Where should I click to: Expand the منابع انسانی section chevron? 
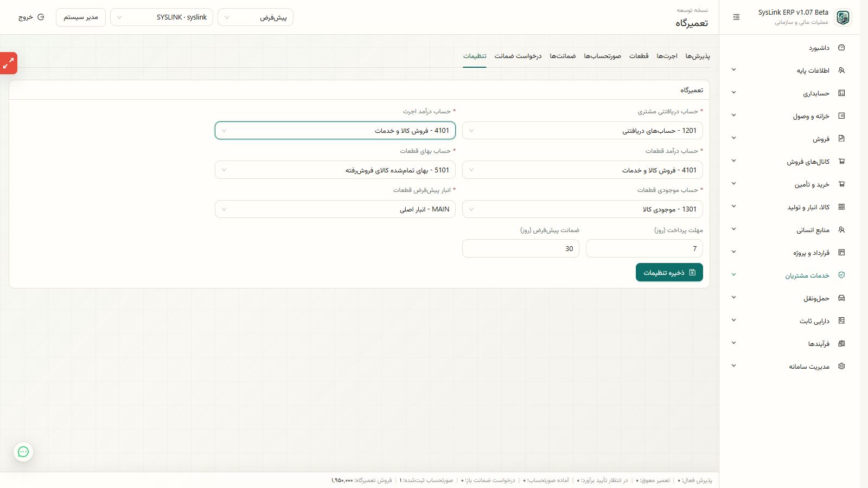pos(733,230)
